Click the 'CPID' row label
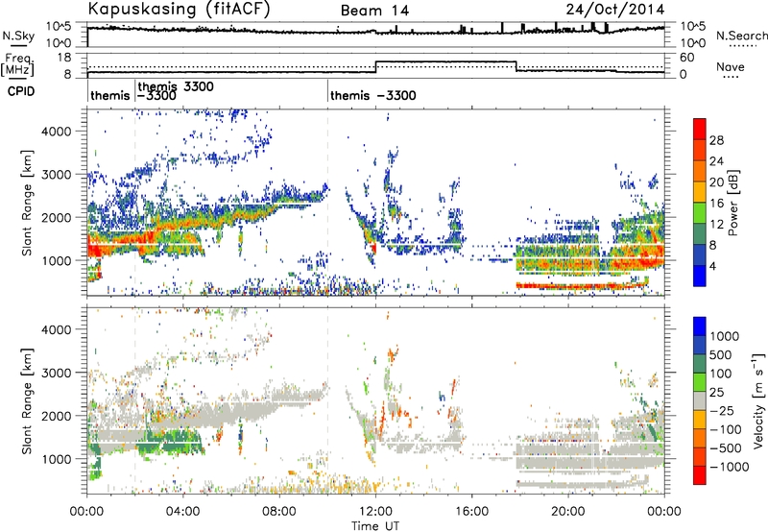Screen dimensions: 768x532 point(20,91)
